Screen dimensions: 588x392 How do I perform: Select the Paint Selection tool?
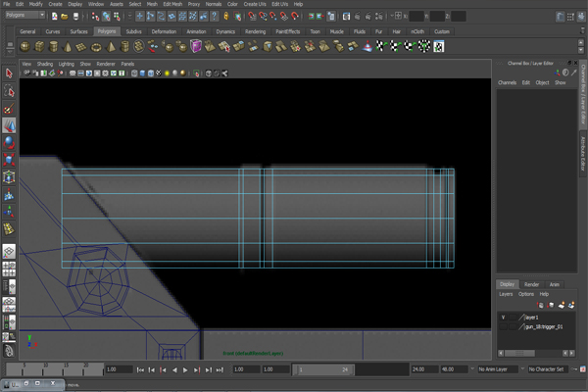click(x=9, y=109)
